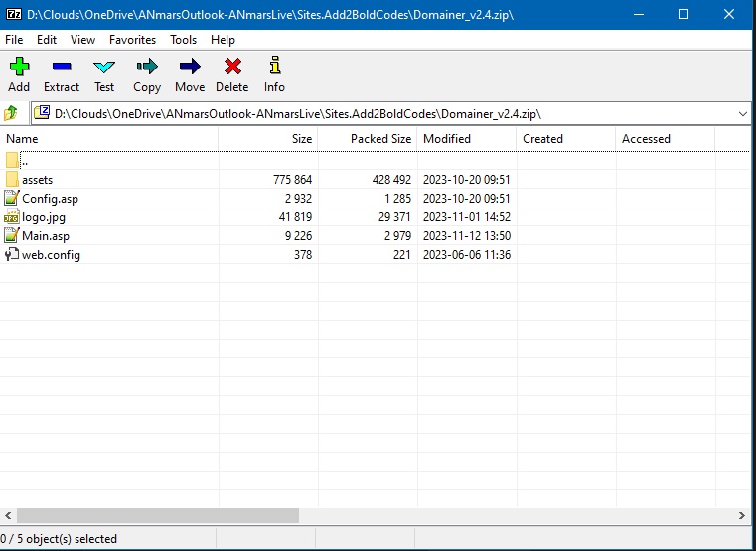Open the Favorites menu
756x551 pixels.
(x=132, y=40)
